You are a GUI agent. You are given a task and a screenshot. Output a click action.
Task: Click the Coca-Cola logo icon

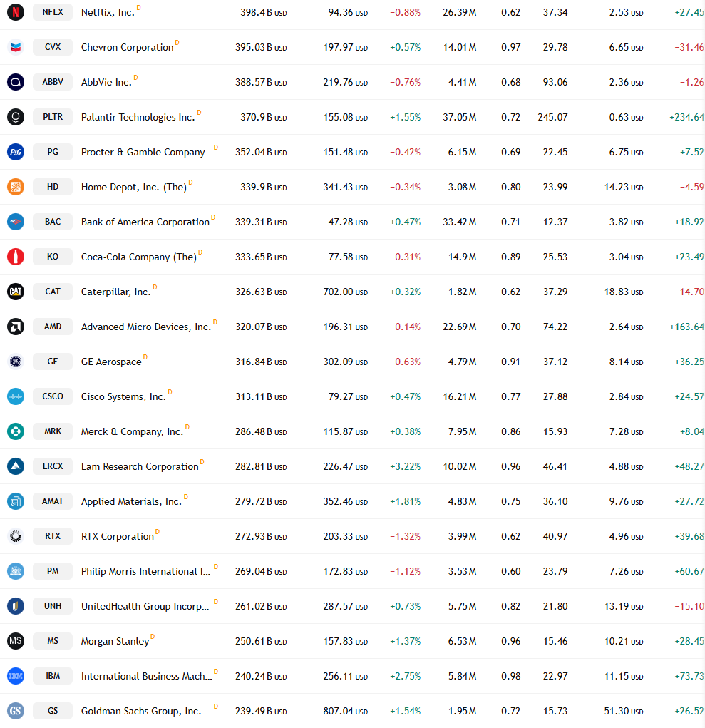tap(15, 257)
